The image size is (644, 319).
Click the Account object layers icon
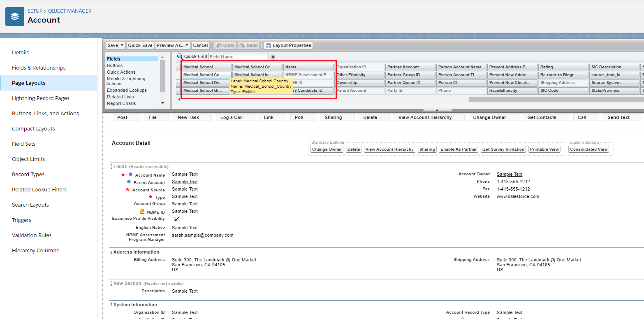pyautogui.click(x=15, y=16)
